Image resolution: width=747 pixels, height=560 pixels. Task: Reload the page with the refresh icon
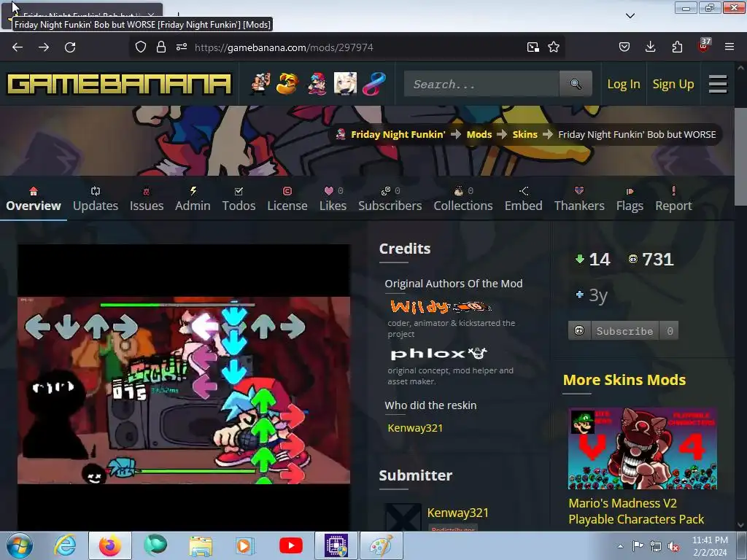coord(70,47)
